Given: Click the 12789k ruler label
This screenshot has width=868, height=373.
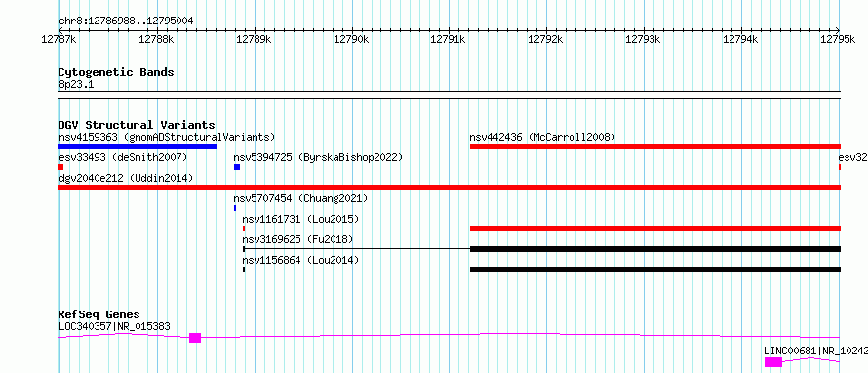Looking at the screenshot, I should 254,39.
